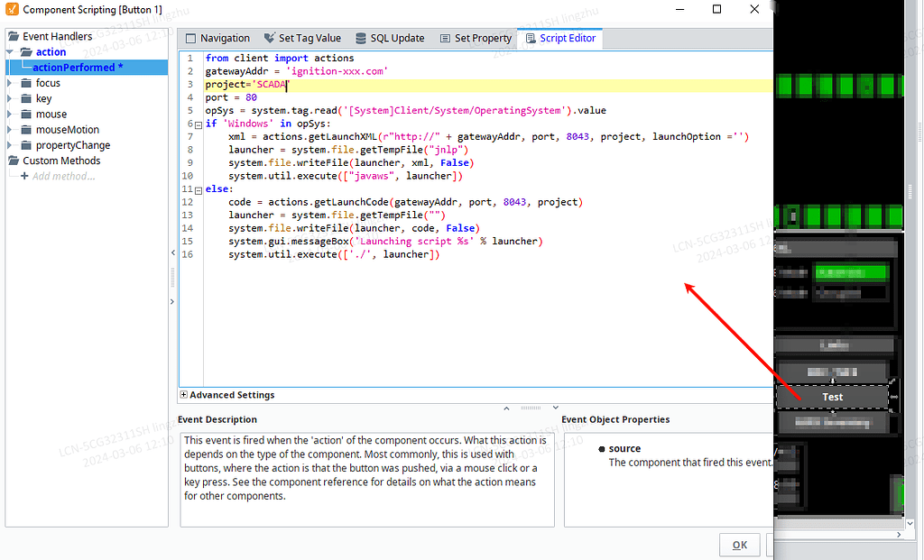Expand the Advanced Settings section
This screenshot has height=560, width=924.
(184, 395)
